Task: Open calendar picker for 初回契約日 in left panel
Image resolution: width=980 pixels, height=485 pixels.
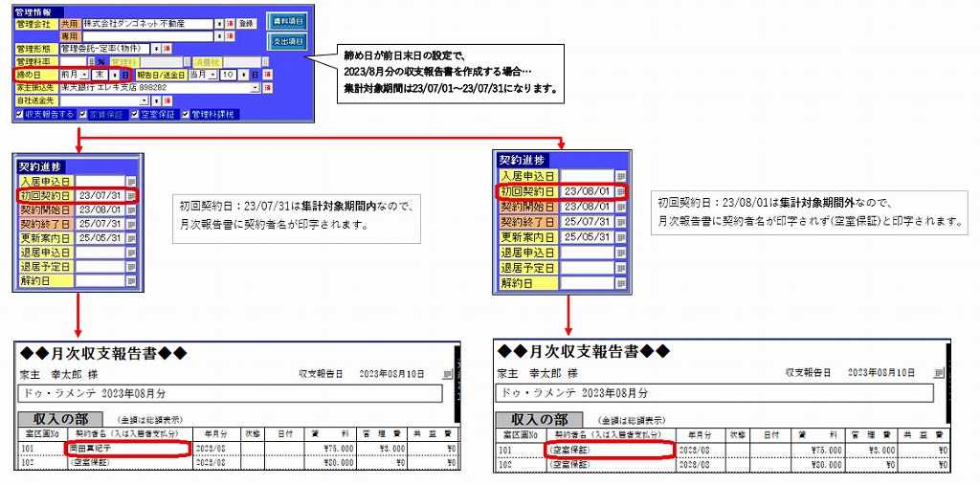Action: tap(131, 195)
